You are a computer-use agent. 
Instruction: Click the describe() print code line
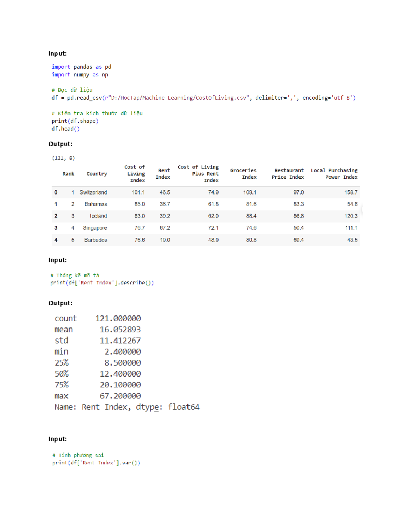(x=102, y=283)
